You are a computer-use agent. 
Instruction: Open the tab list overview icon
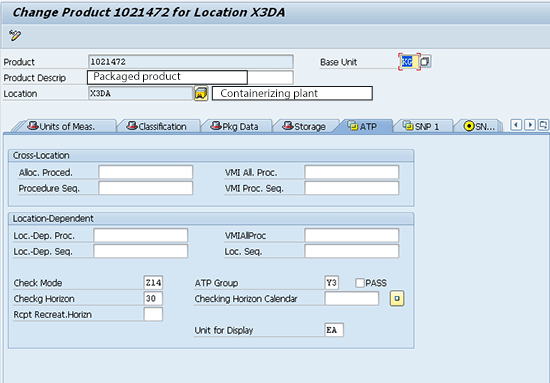click(543, 125)
